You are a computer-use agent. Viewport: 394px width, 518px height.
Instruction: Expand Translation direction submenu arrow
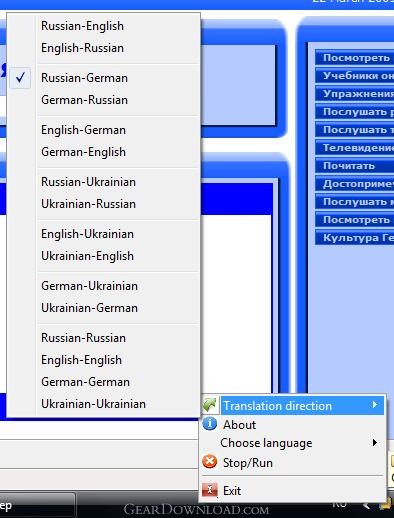point(375,405)
